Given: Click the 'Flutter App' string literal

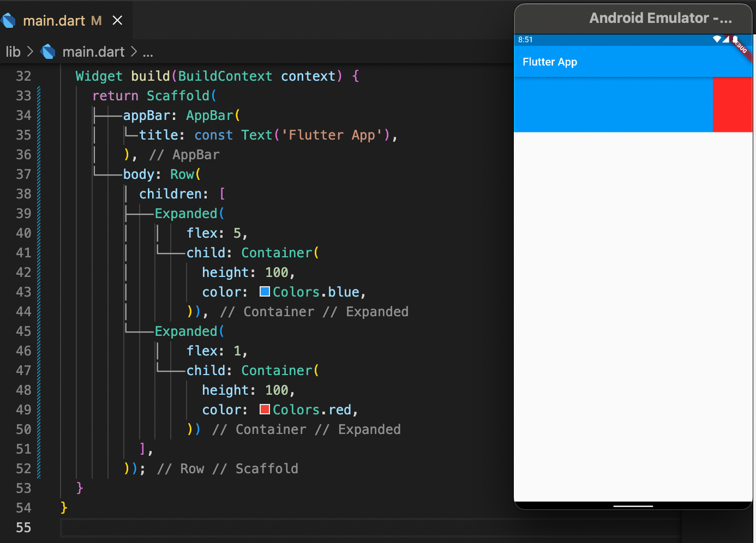Looking at the screenshot, I should 332,135.
